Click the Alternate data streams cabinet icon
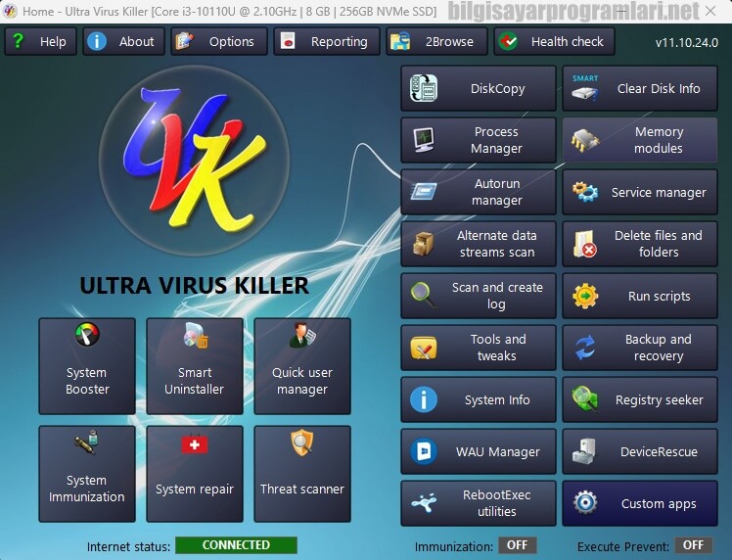The width and height of the screenshot is (732, 560). pos(424,244)
